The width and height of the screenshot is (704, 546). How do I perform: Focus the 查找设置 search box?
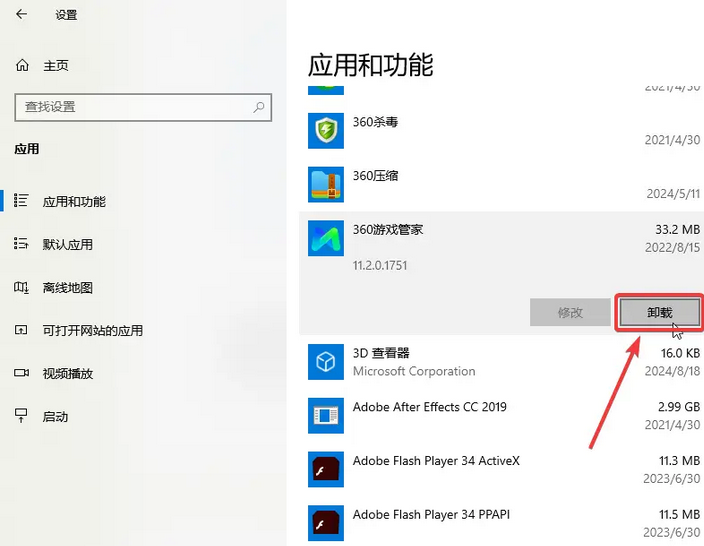(x=143, y=107)
